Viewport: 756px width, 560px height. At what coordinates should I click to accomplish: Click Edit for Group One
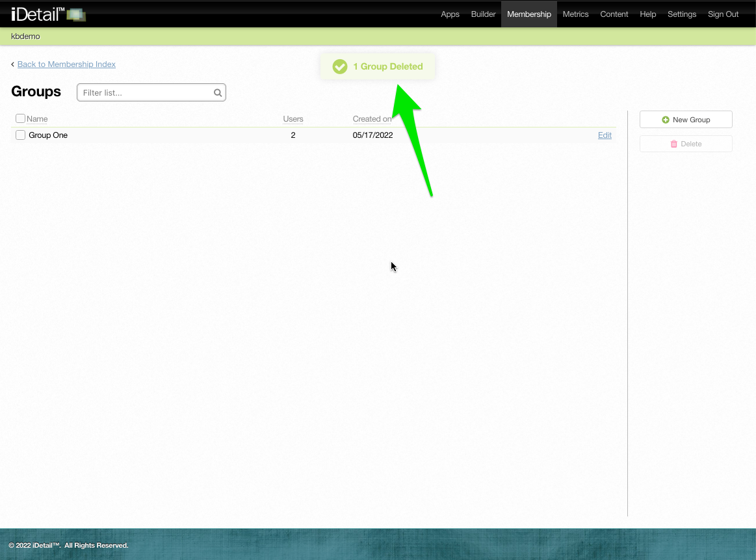[x=605, y=135]
